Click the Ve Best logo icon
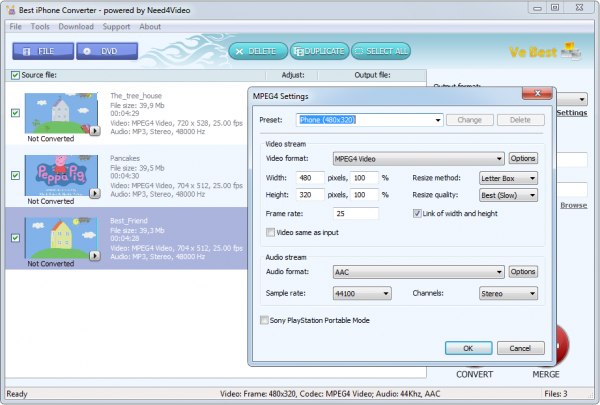 571,51
